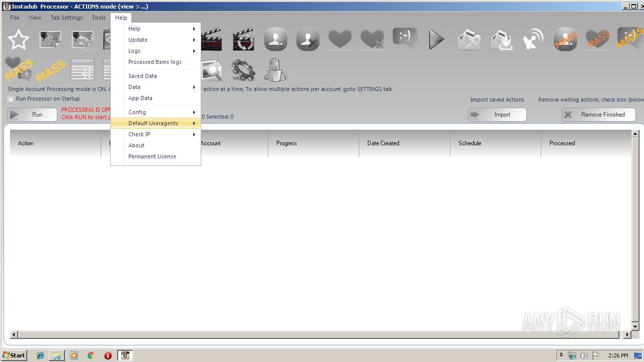Image resolution: width=644 pixels, height=362 pixels.
Task: Click the robot bot icon
Action: (x=276, y=70)
